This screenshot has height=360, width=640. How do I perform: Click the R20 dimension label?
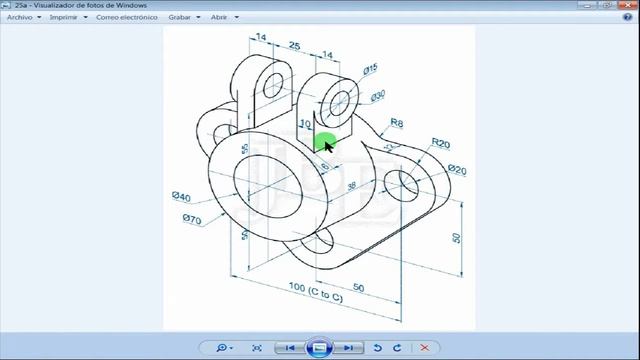pyautogui.click(x=441, y=143)
